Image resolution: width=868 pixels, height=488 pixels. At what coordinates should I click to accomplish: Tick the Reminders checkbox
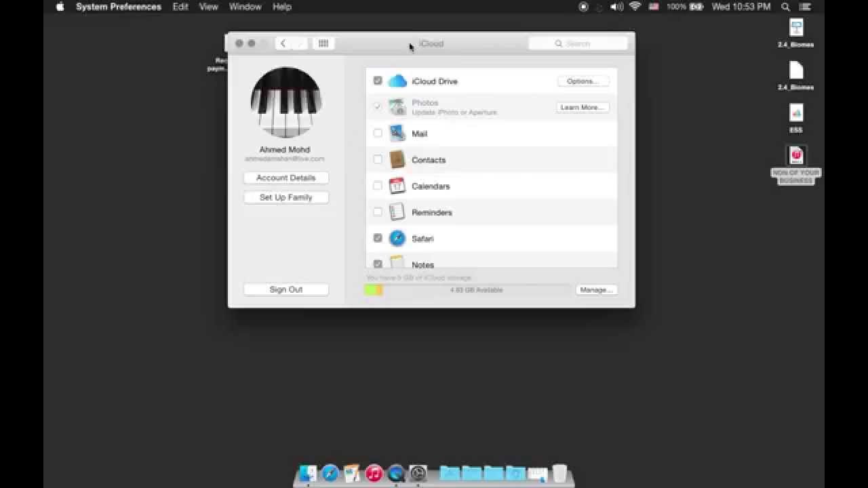[378, 212]
